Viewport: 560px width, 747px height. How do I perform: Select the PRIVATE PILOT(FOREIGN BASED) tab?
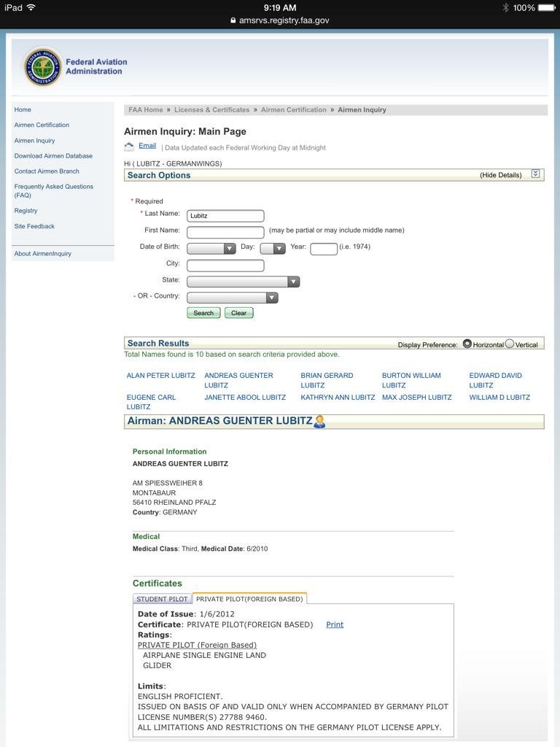click(249, 599)
